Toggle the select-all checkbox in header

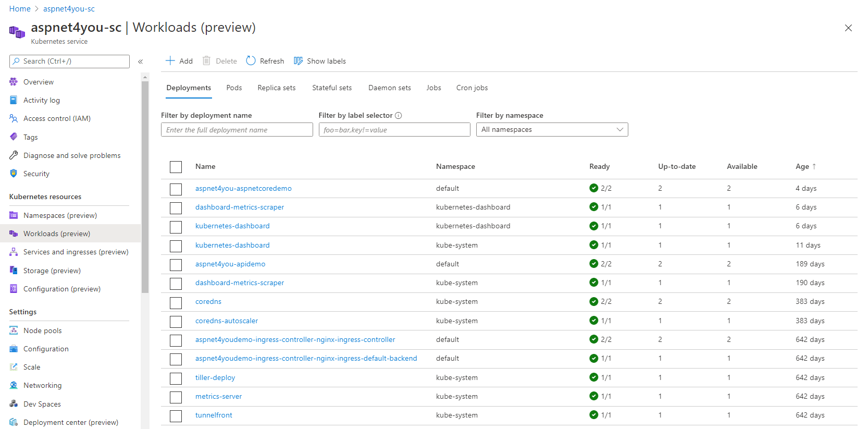[x=176, y=167]
